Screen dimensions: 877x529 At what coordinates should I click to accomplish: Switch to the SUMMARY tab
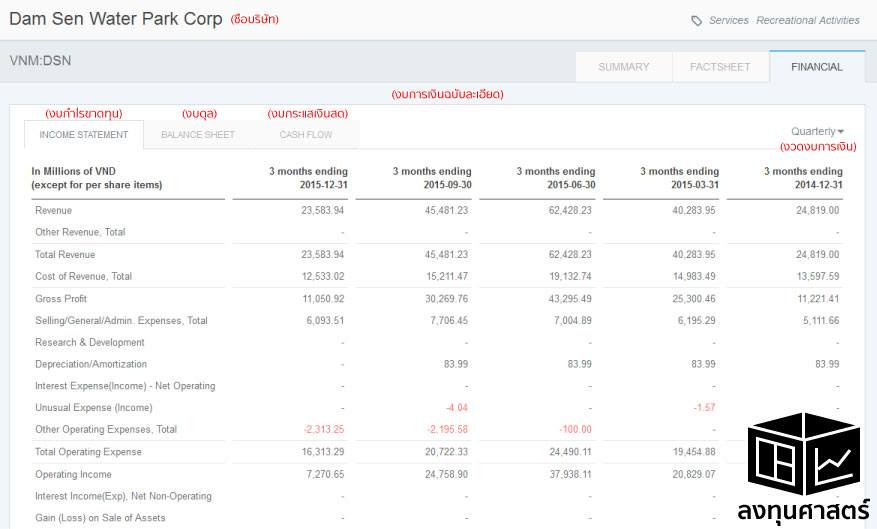click(624, 67)
